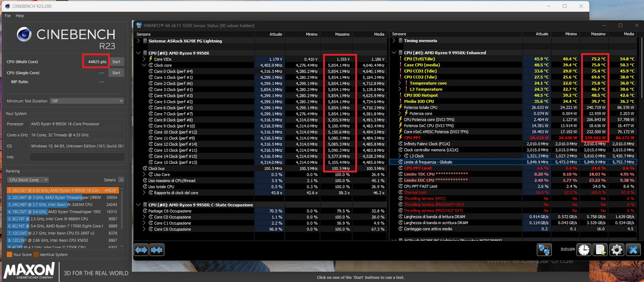The image size is (644, 282).
Task: Click the Potenza totale CPU bolt icon
Action: coord(400,107)
